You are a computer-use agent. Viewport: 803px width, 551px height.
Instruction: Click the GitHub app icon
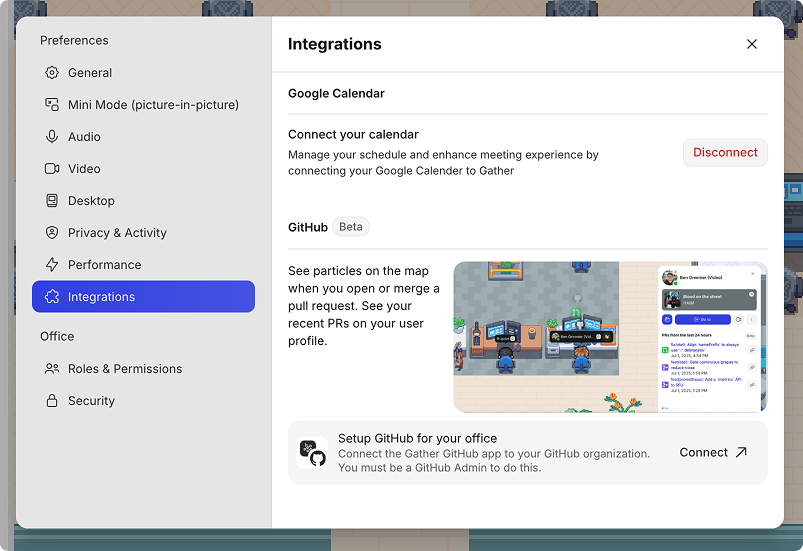312,453
